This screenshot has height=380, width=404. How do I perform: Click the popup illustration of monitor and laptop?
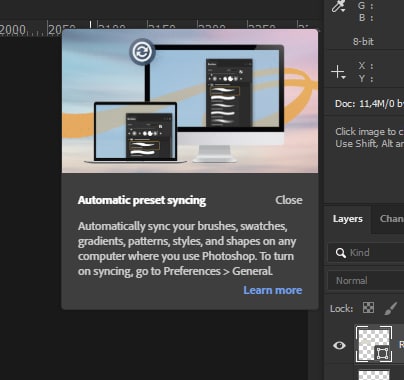click(190, 101)
